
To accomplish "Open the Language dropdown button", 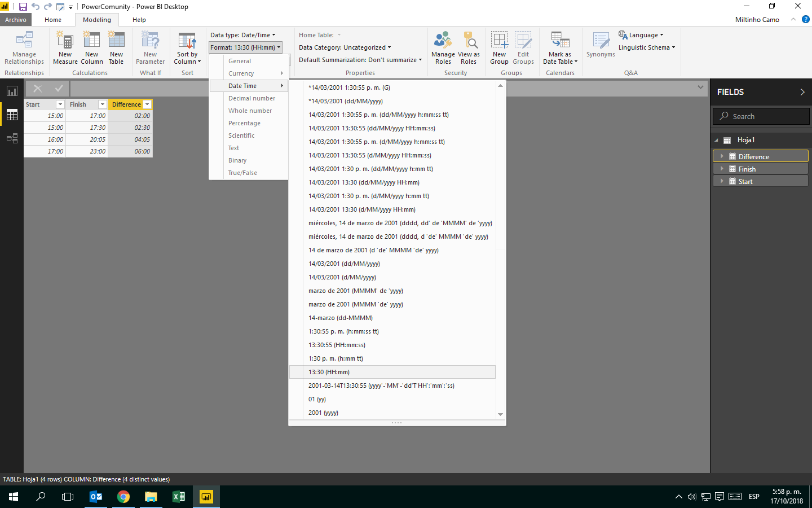I will [641, 35].
